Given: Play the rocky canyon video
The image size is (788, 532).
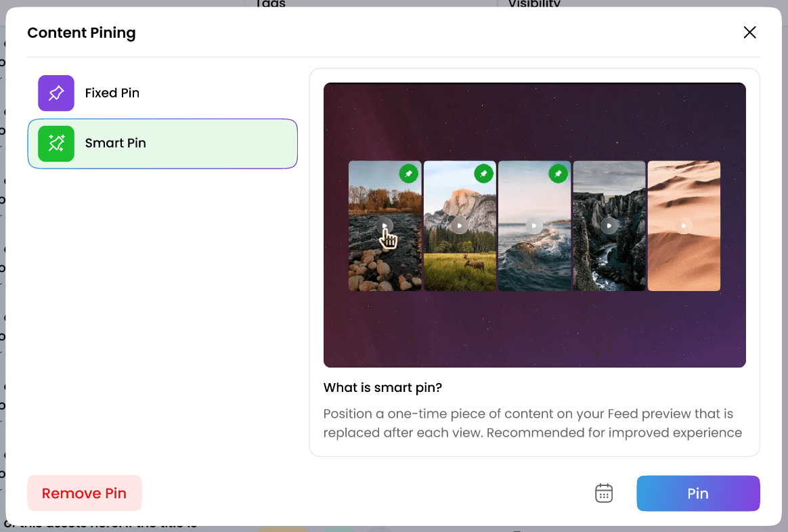Looking at the screenshot, I should pyautogui.click(x=609, y=225).
